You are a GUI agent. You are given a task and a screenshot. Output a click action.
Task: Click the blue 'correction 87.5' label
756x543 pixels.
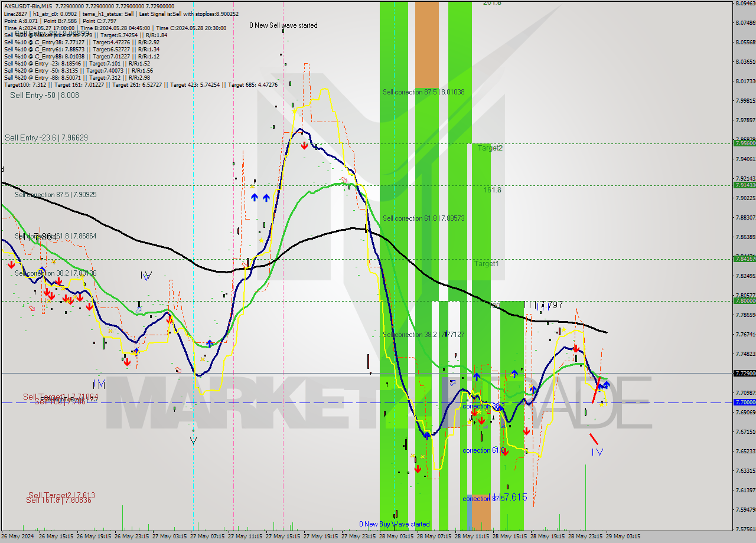(484, 499)
